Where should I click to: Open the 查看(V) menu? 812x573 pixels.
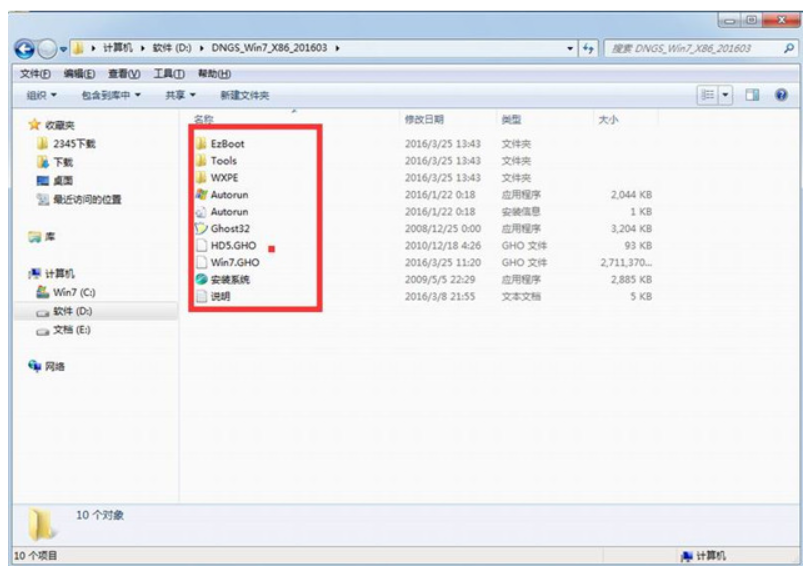(x=124, y=74)
